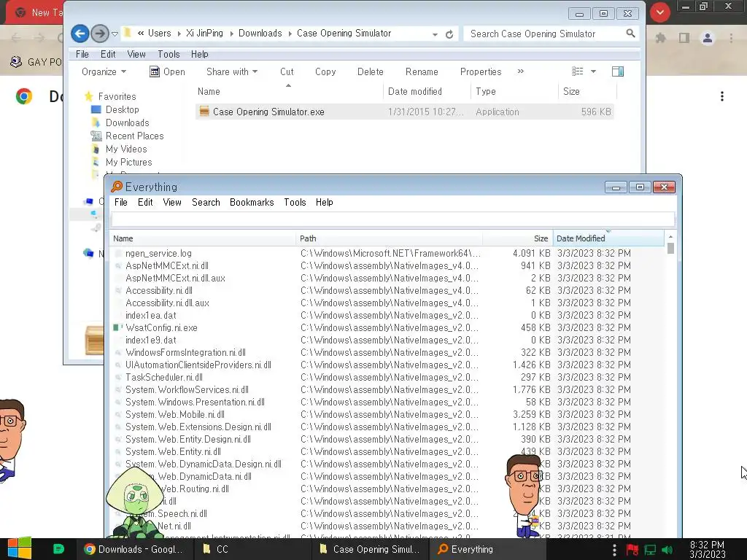Image resolution: width=747 pixels, height=560 pixels.
Task: Sort Everything results by Path column
Action: coord(390,238)
